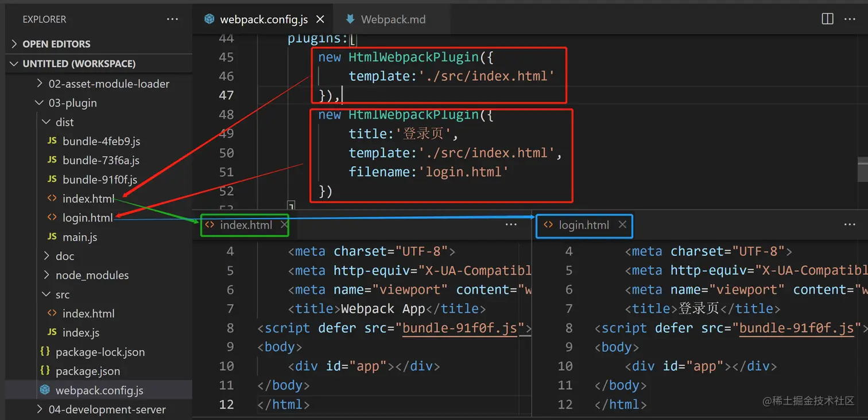The image size is (868, 420).
Task: Click the JS icon beside index.js
Action: click(52, 332)
